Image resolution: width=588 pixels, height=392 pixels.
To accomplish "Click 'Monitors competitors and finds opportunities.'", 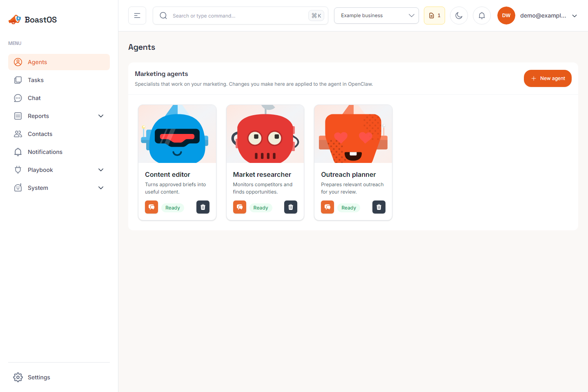I will [263, 188].
